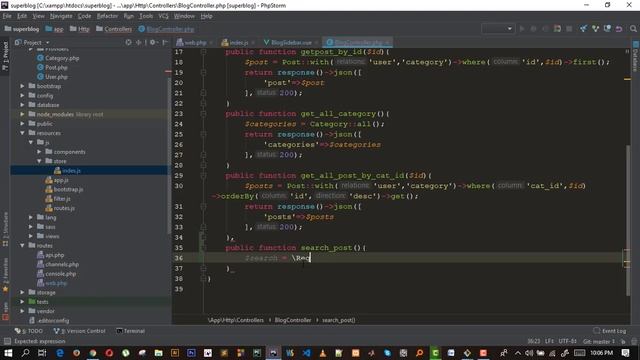
Task: Click the scroll-from-source target icon
Action: coord(128,42)
